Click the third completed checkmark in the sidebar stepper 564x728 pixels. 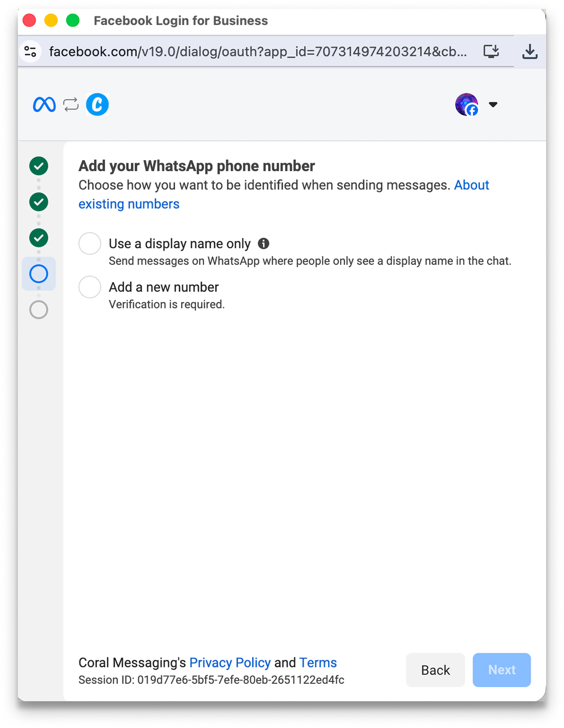pos(38,238)
